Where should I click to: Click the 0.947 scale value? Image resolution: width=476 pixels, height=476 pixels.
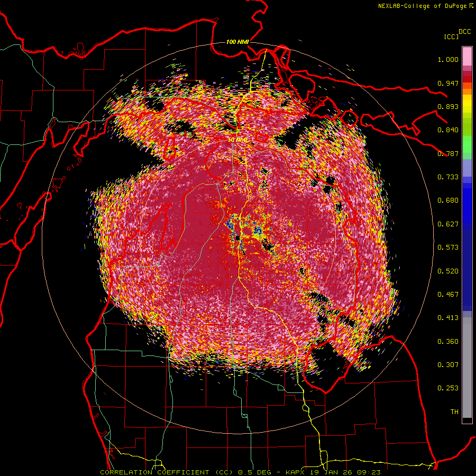[x=448, y=83]
